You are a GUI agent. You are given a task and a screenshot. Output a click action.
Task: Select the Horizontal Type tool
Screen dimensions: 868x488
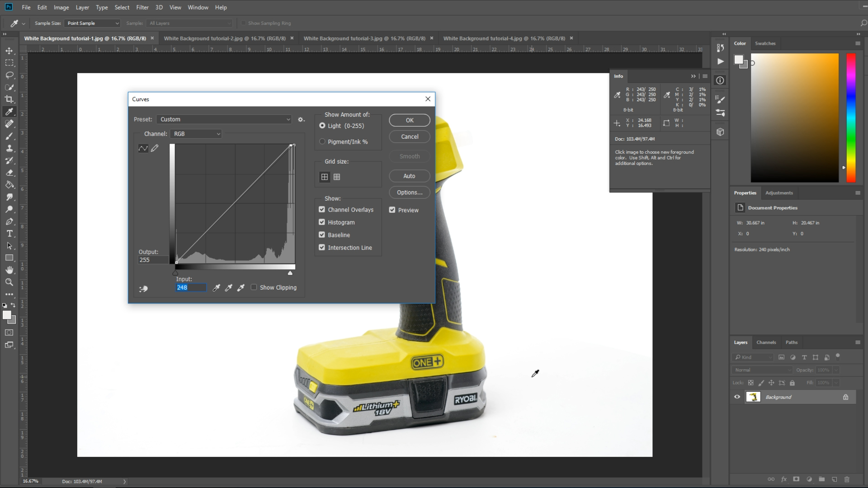(x=9, y=234)
